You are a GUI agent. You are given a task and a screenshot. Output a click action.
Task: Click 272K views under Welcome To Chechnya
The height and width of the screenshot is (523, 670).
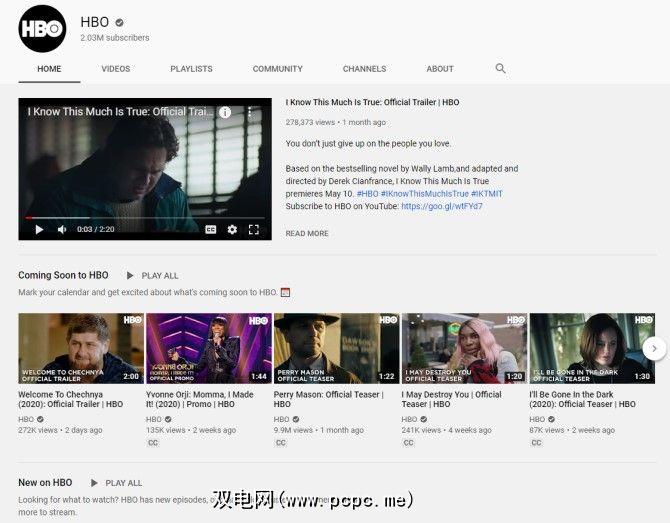(38, 430)
